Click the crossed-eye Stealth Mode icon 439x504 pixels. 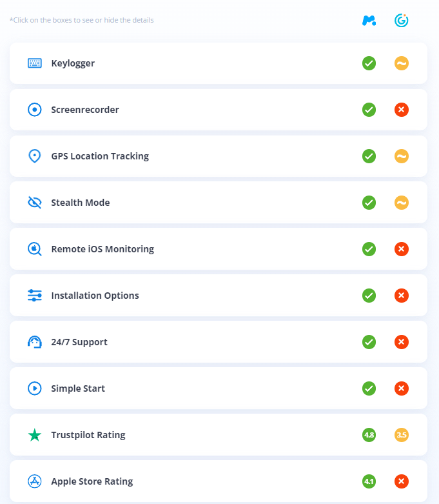click(x=34, y=203)
